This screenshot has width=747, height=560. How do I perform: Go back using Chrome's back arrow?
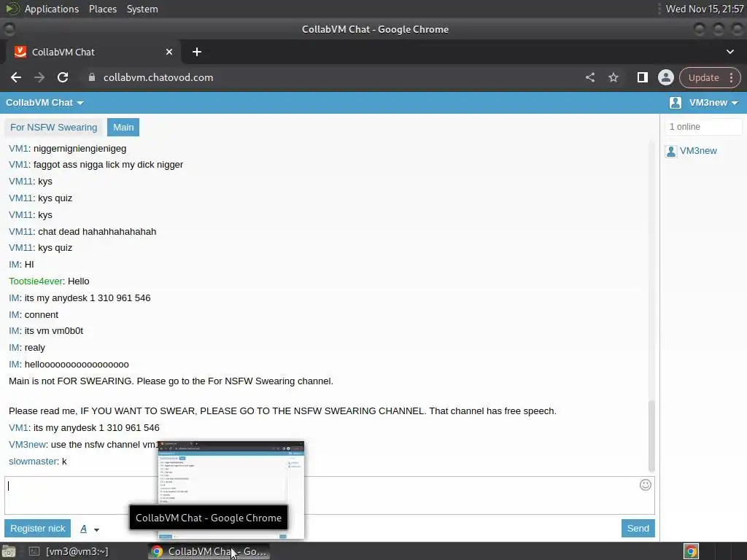pyautogui.click(x=16, y=77)
